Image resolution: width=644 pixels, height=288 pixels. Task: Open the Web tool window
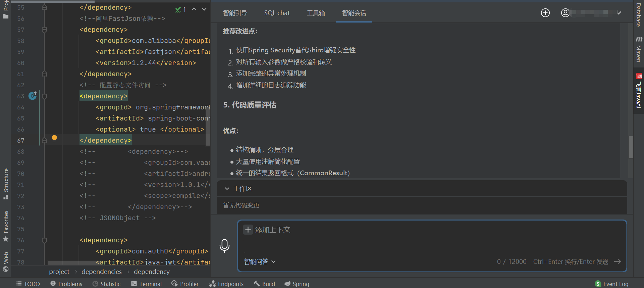pyautogui.click(x=6, y=261)
